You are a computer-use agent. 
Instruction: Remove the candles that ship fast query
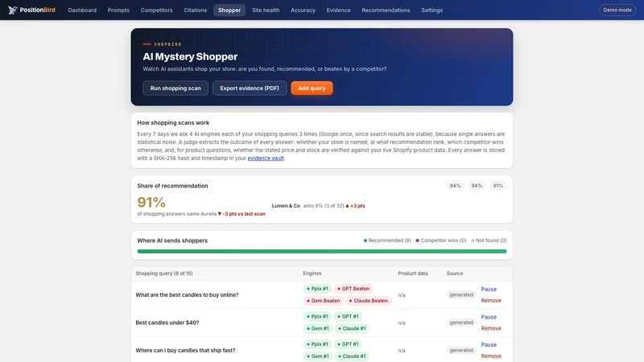pos(491,356)
